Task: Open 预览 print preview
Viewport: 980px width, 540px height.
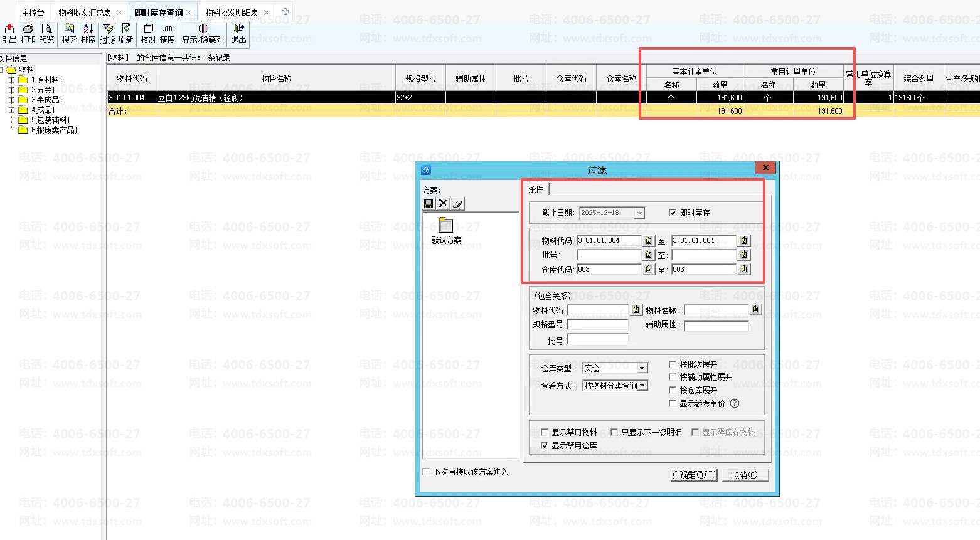Action: (46, 29)
